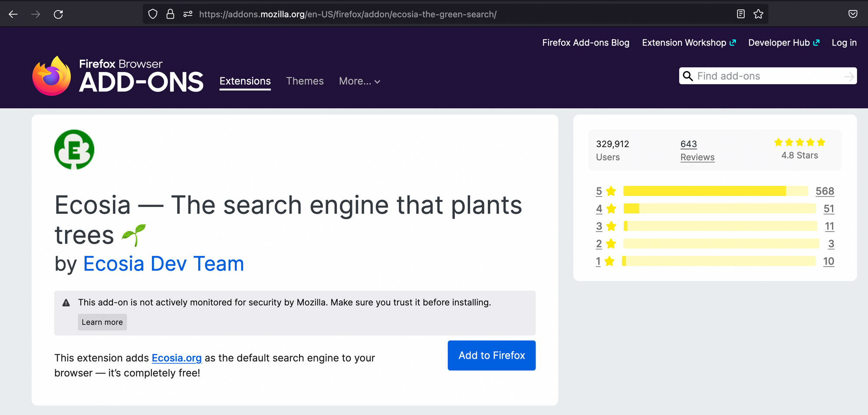This screenshot has width=868, height=415.
Task: Open the tracking protection shield icon
Action: [x=153, y=14]
